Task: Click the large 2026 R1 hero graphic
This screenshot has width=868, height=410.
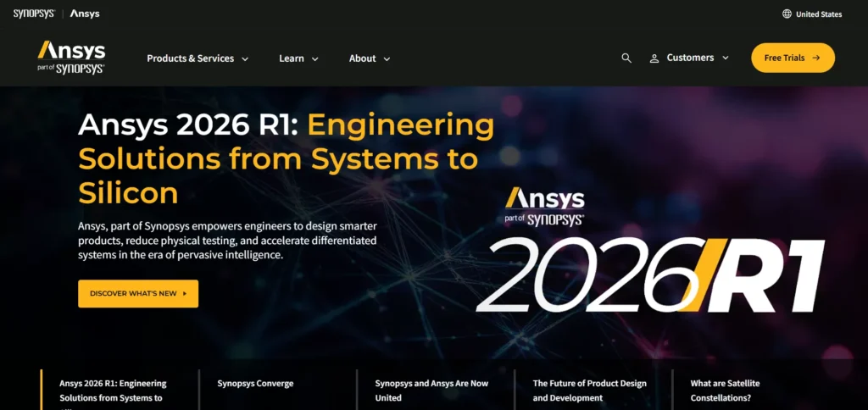Action: [650, 275]
